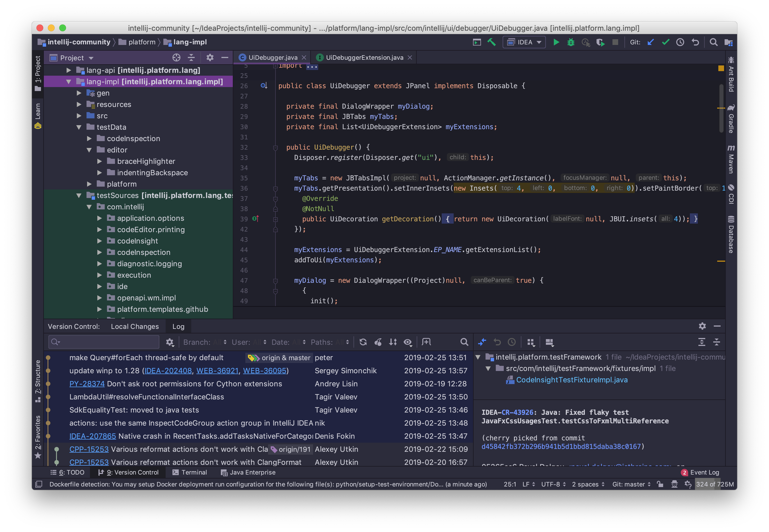Click Locate in Project view crosshair icon
This screenshot has width=769, height=532.
click(x=176, y=58)
